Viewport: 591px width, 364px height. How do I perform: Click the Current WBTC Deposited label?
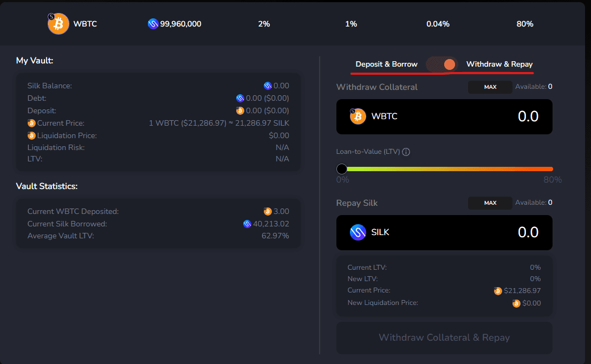(x=73, y=211)
